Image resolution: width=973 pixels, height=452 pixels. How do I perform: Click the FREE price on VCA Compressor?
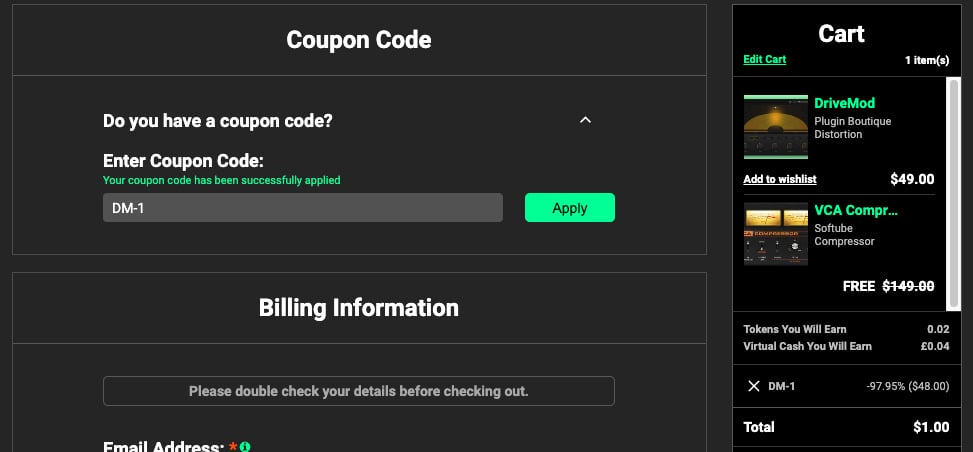pyautogui.click(x=859, y=286)
